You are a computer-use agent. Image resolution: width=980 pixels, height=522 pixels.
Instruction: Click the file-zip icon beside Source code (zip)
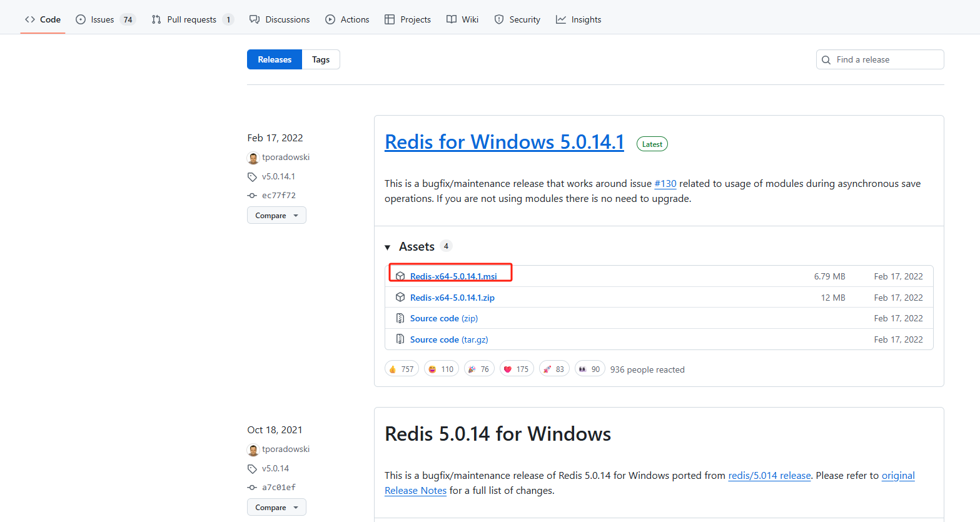click(x=400, y=318)
